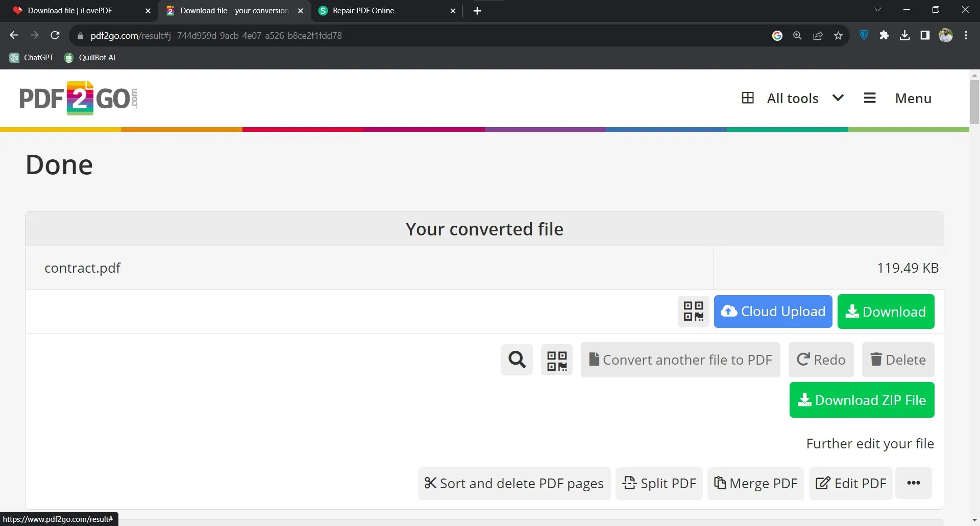
Task: Click the Grammarly icon in address bar
Action: [x=777, y=35]
